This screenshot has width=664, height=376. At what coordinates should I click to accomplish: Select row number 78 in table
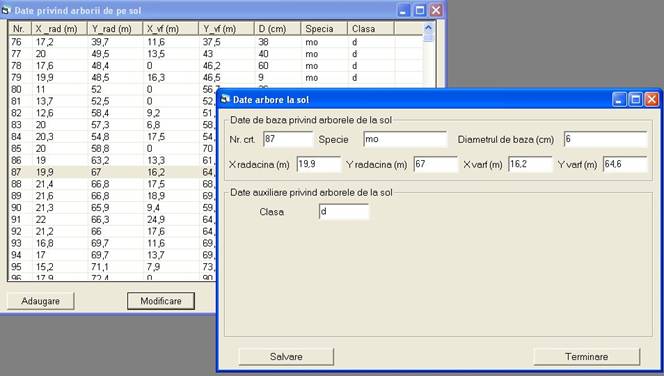click(x=216, y=66)
